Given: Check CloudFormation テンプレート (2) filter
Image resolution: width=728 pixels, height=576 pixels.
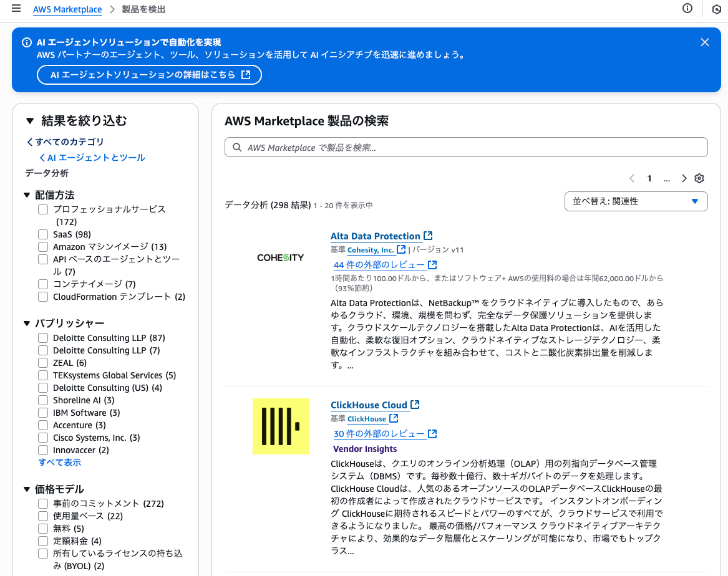Looking at the screenshot, I should (43, 297).
